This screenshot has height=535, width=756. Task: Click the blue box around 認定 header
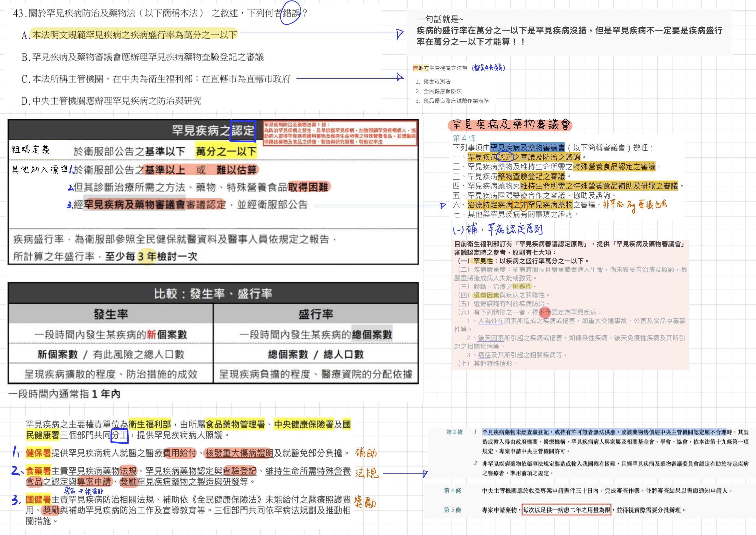[x=243, y=131]
